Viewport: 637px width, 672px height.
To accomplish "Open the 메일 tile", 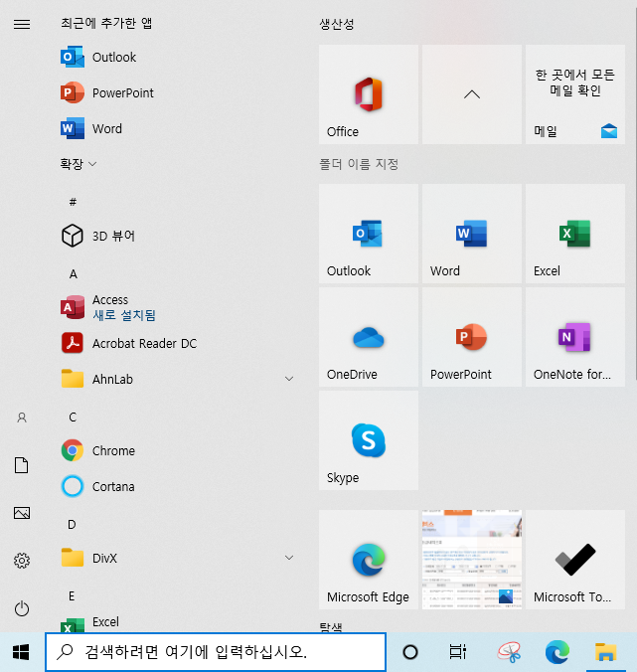I will [x=575, y=94].
